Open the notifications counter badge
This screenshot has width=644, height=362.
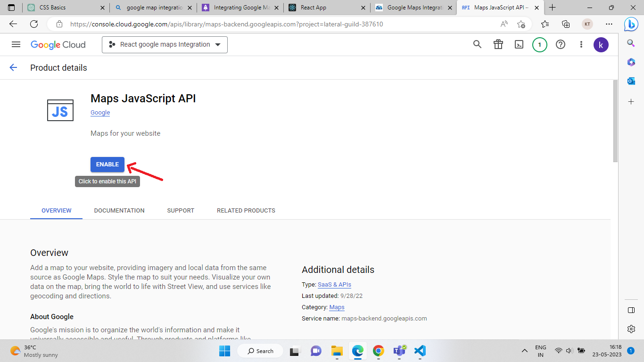tap(539, 45)
